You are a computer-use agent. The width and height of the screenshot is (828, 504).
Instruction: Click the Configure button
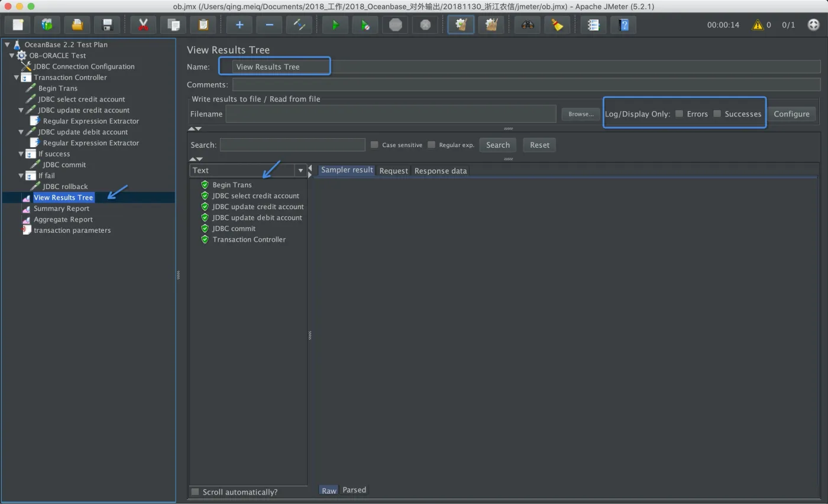click(791, 114)
